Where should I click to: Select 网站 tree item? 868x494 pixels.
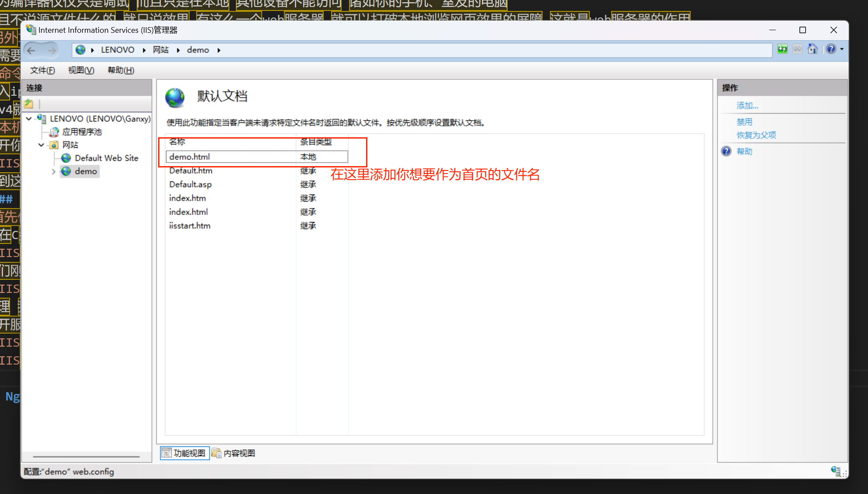70,145
